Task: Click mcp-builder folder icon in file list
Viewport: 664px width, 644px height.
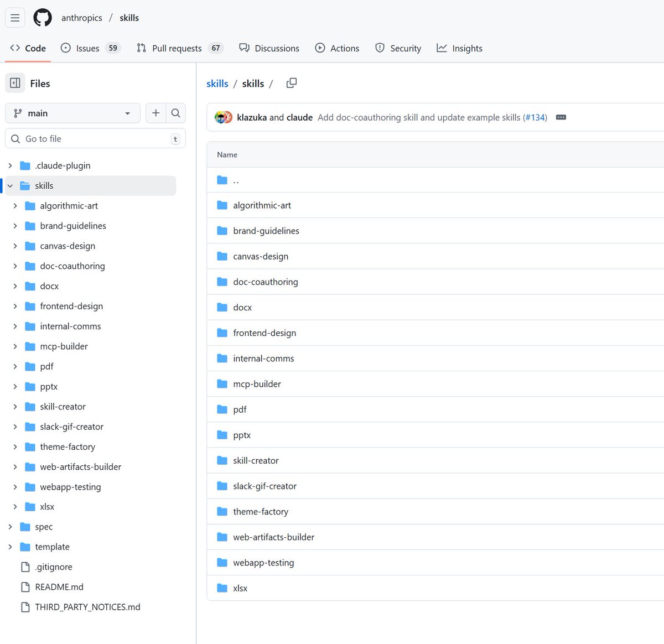Action: [x=222, y=384]
